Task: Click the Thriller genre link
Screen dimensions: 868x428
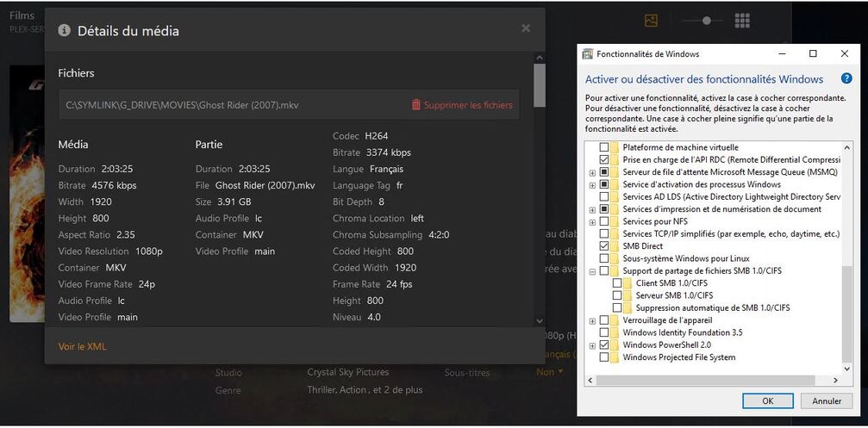Action: pyautogui.click(x=322, y=390)
